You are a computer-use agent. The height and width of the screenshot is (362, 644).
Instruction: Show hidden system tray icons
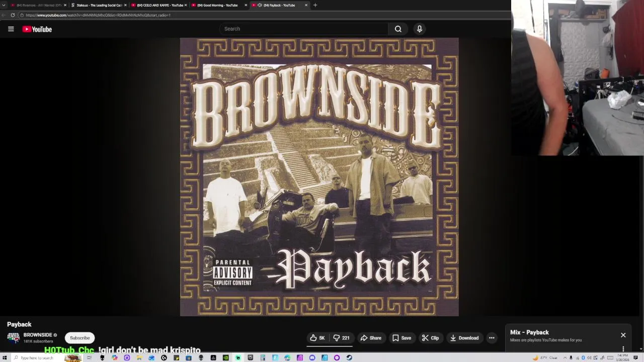click(x=565, y=358)
